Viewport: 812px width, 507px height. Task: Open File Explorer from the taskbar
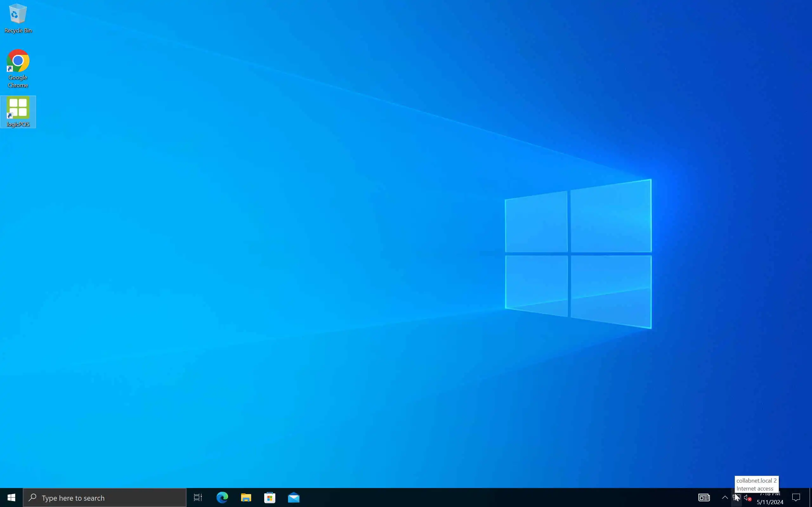[x=246, y=497]
